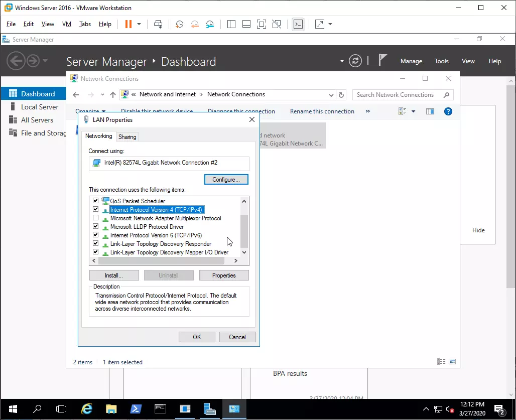The width and height of the screenshot is (516, 420).
Task: Click the Configure button
Action: [x=226, y=180]
